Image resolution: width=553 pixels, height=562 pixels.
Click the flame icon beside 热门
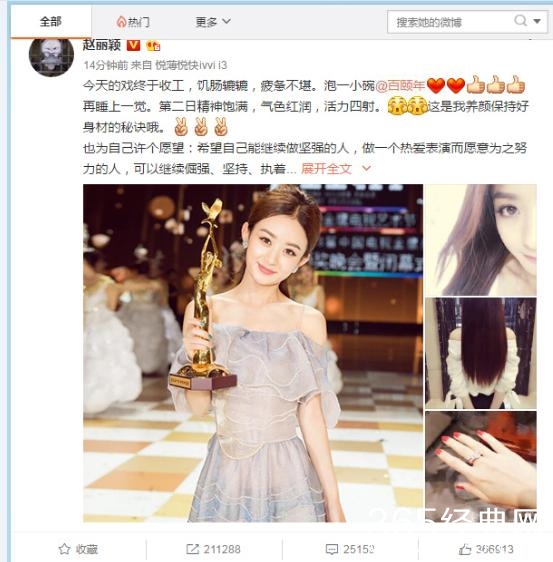121,22
